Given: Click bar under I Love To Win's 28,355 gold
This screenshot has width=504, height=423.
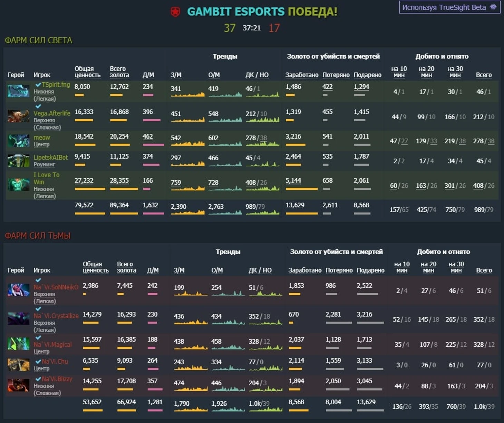Looking at the screenshot, I should coord(124,189).
